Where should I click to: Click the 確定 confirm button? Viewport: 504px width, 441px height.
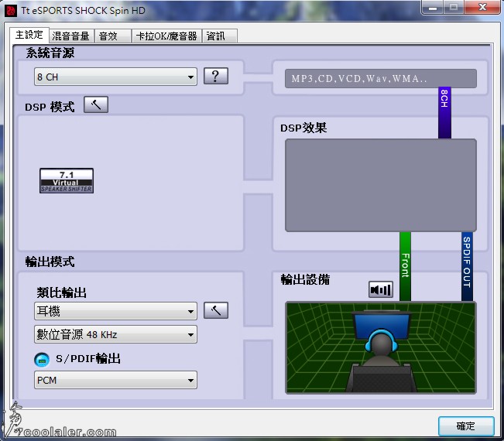coord(466,426)
